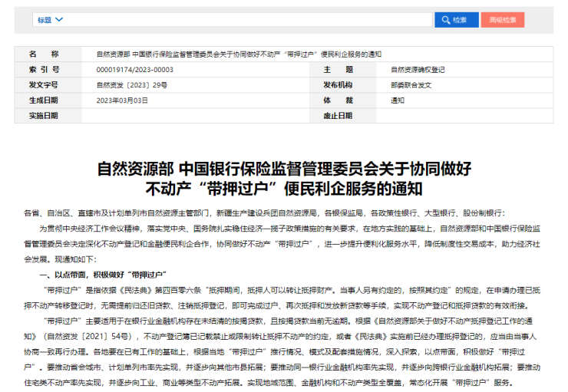The height and width of the screenshot is (392, 568).
Task: Click the magnifier icon in the search button
Action: pyautogui.click(x=446, y=19)
